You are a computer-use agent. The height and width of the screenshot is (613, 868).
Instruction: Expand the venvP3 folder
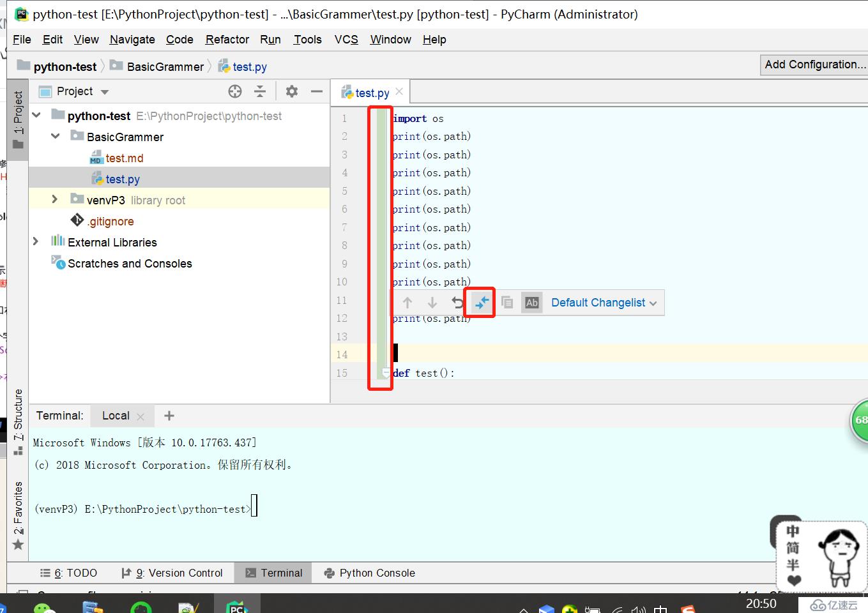pyautogui.click(x=56, y=200)
